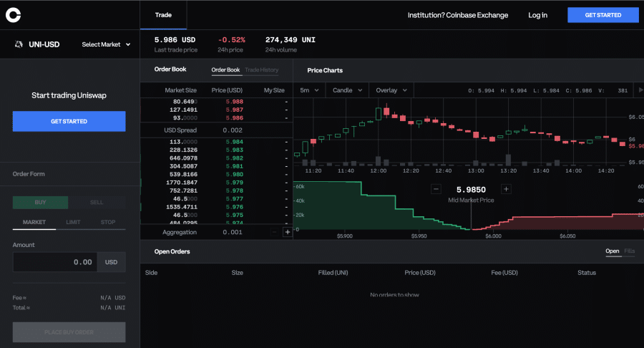Select the MARKET order type tab
The height and width of the screenshot is (348, 644).
tap(34, 222)
